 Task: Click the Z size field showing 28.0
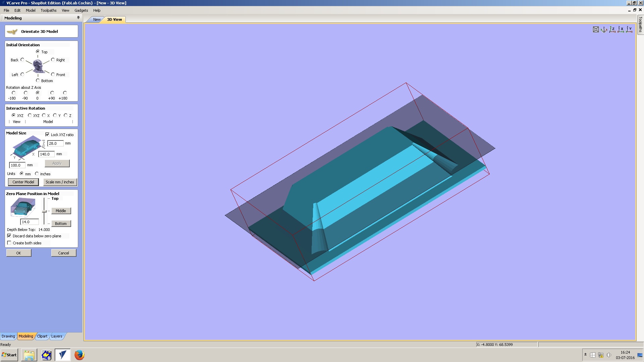tap(55, 143)
